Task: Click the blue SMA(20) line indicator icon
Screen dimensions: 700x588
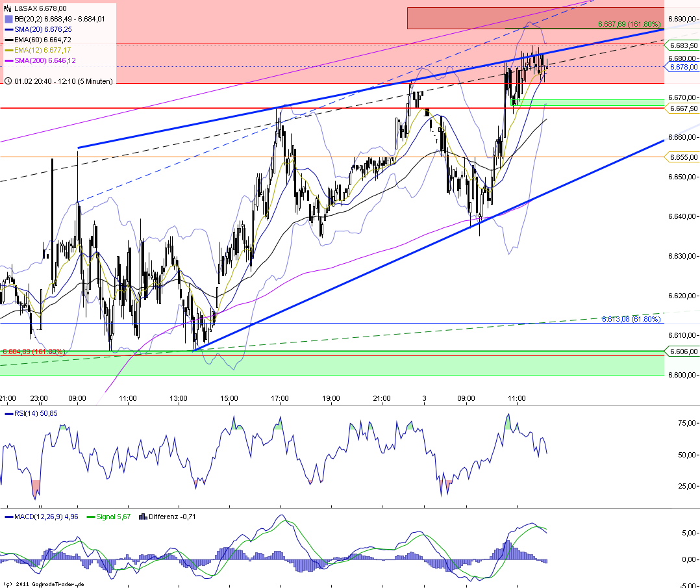Action: (x=8, y=29)
